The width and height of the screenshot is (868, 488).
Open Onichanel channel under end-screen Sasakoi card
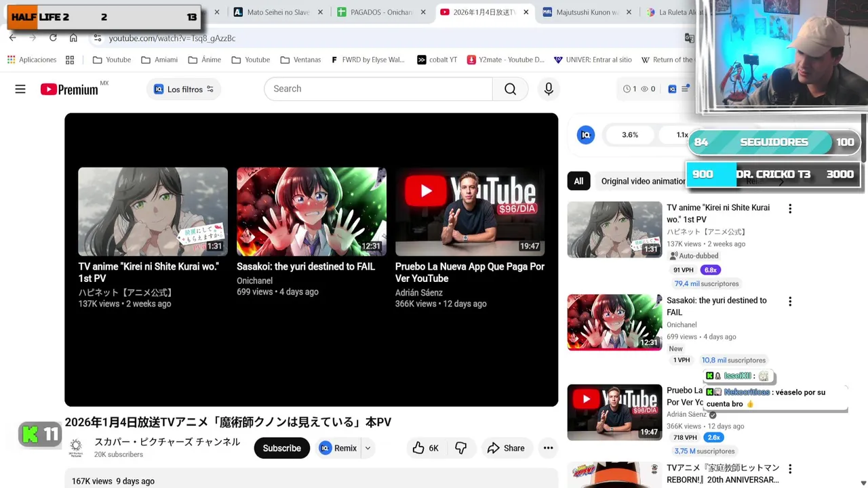pyautogui.click(x=254, y=281)
